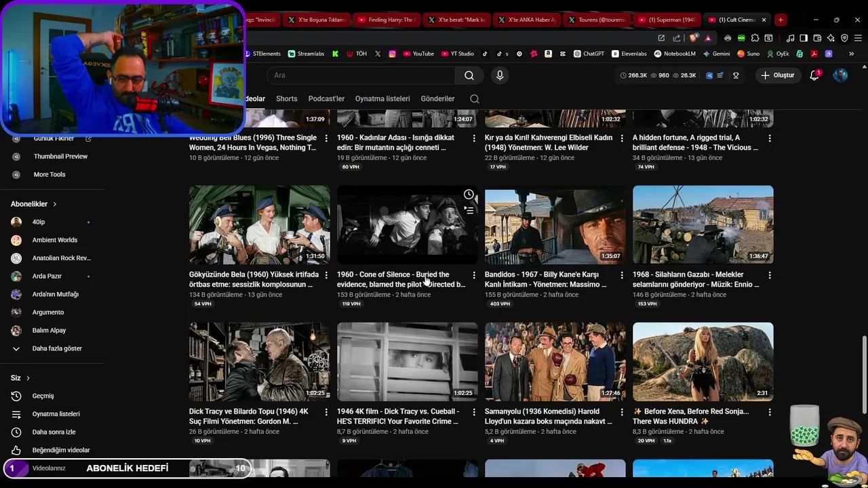The image size is (868, 488).
Task: Search within channel using magnifier icon
Action: pyautogui.click(x=475, y=99)
